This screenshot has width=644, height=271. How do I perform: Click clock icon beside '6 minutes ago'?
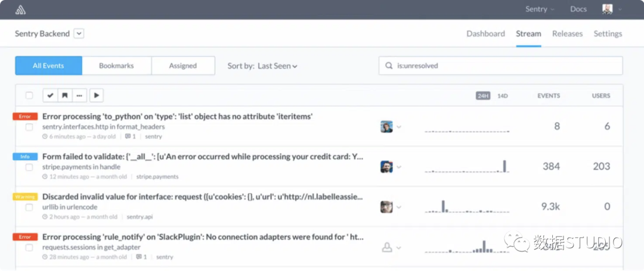click(45, 136)
